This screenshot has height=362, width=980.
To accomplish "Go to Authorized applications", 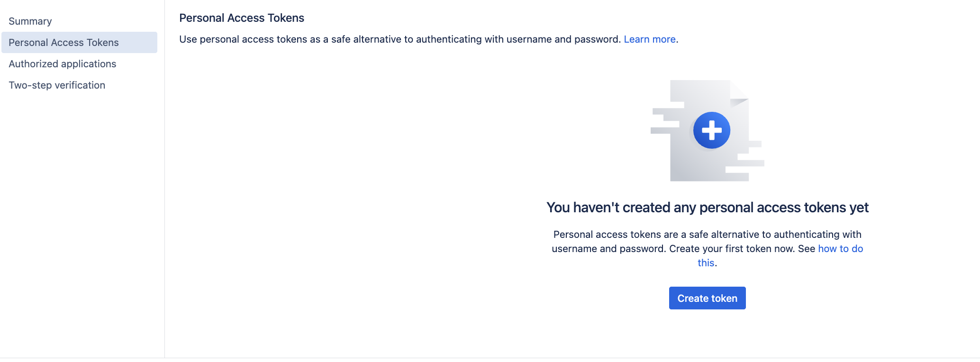I will coord(63,64).
